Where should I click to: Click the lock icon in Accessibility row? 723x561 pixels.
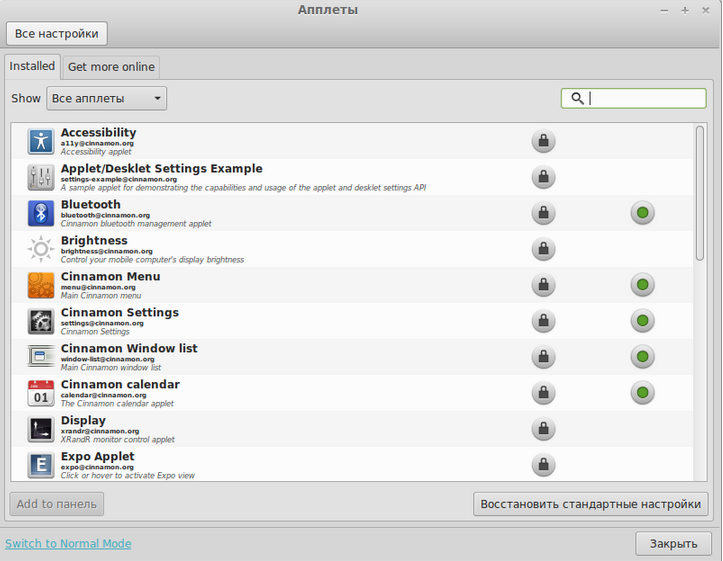(x=544, y=141)
